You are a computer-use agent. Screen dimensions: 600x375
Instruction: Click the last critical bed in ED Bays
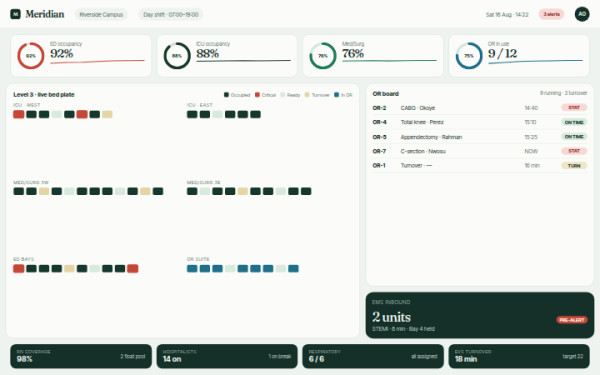pos(132,269)
